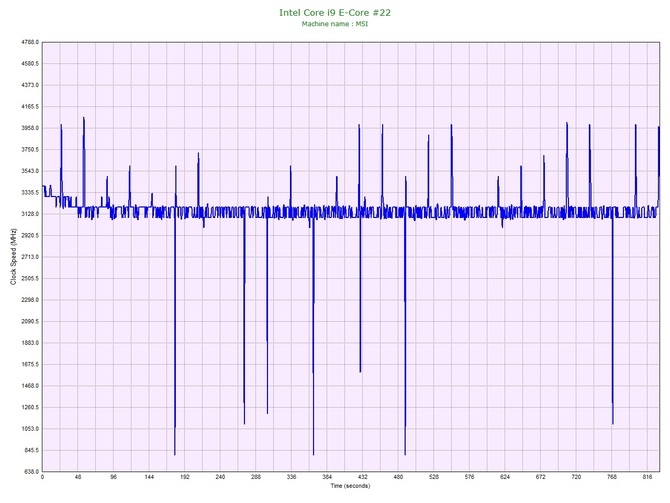Select the 1260.5 y-axis label
Viewport: 670px width, 503px height.
point(30,407)
